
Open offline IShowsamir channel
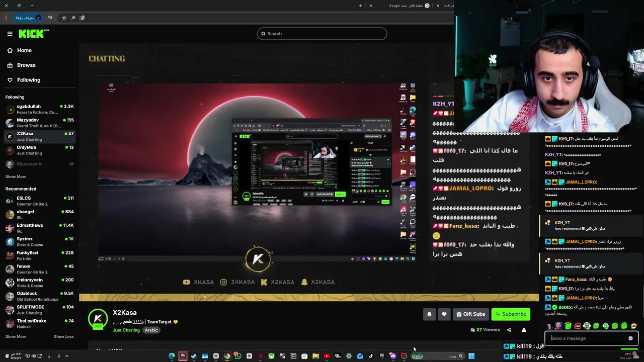[x=39, y=164]
